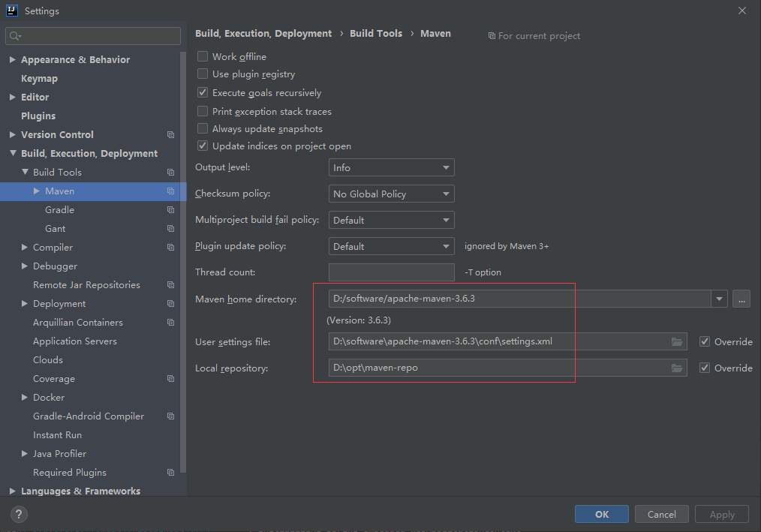Screen dimensions: 761x532
Task: Expand Languages & Frameworks section
Action: 13,491
